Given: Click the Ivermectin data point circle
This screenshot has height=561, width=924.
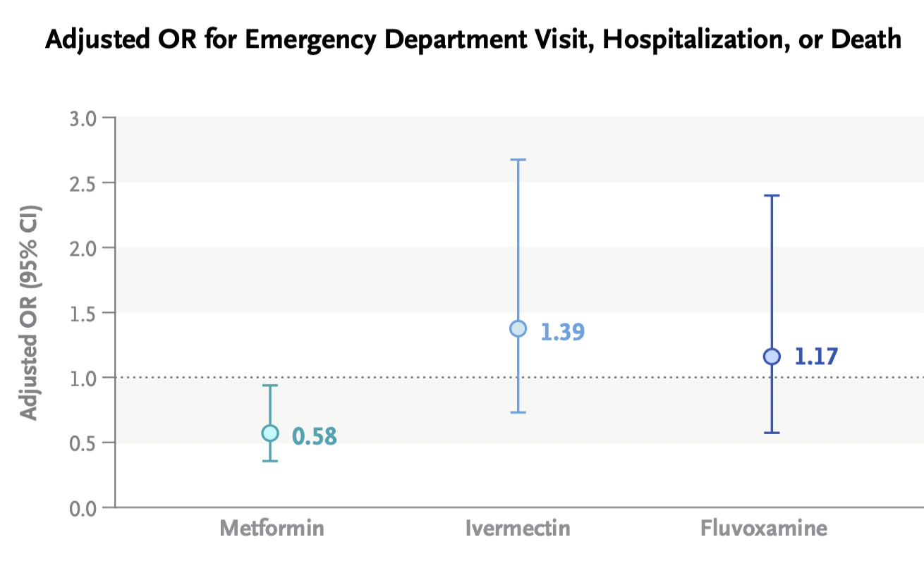Looking at the screenshot, I should [x=518, y=328].
